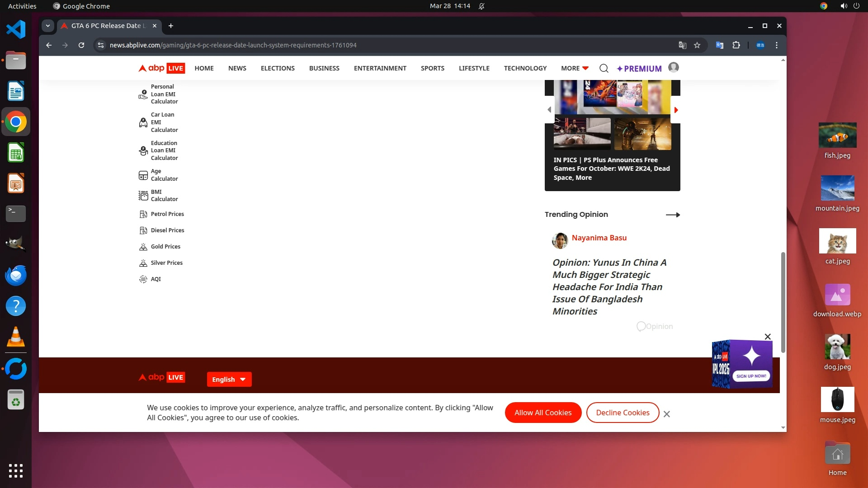Open the site search magnifier icon
868x488 pixels.
pyautogui.click(x=604, y=68)
